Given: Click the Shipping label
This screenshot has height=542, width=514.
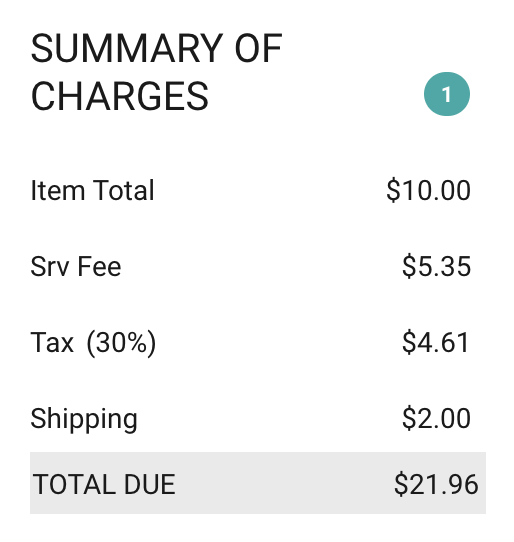Looking at the screenshot, I should [x=84, y=420].
